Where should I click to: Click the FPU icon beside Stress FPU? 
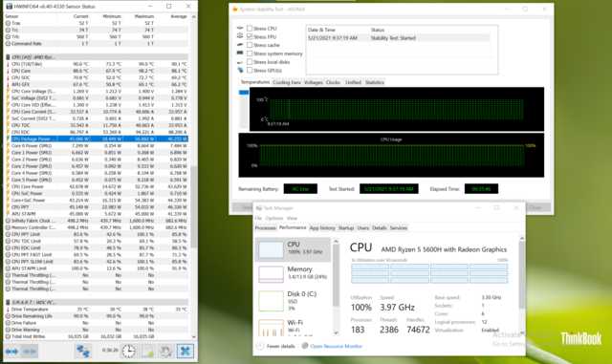tap(240, 36)
